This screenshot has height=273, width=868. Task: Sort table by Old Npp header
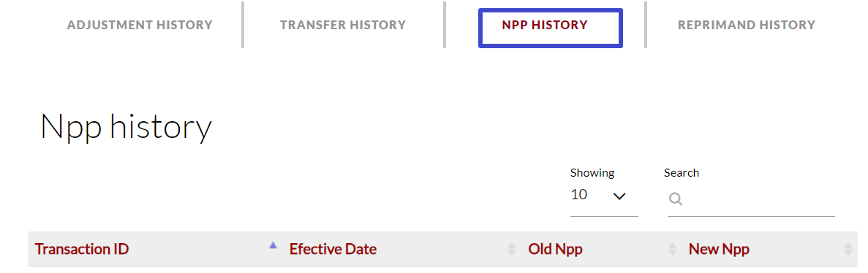pyautogui.click(x=555, y=249)
